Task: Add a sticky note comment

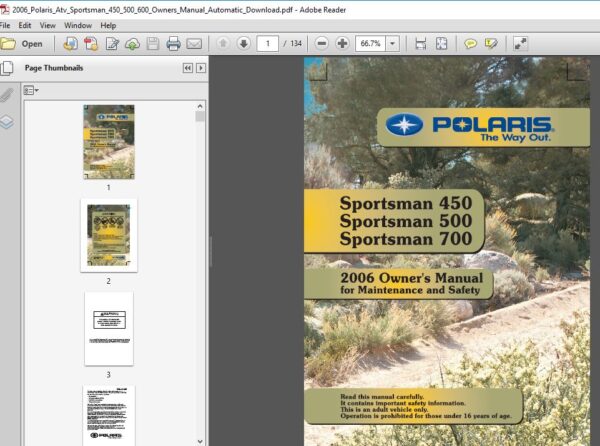Action: pos(470,44)
